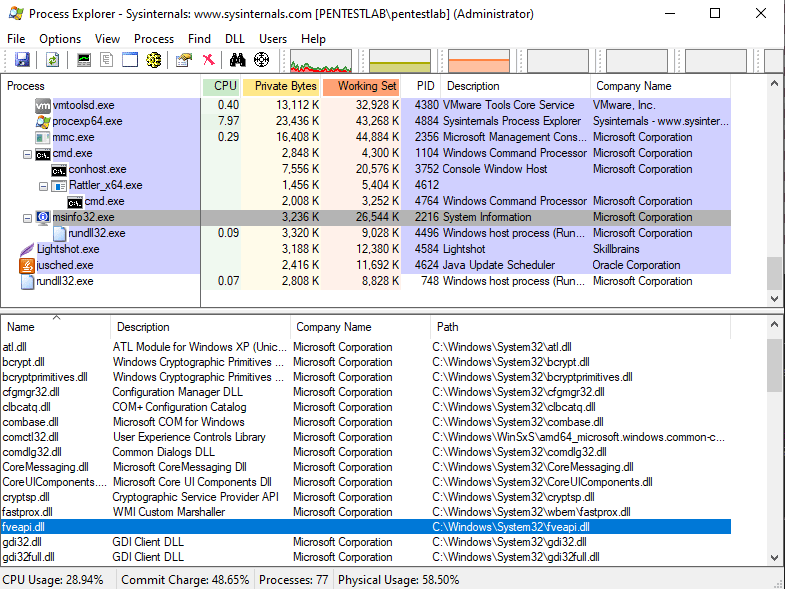The image size is (785, 589).
Task: Open the DLL menu
Action: pyautogui.click(x=235, y=39)
